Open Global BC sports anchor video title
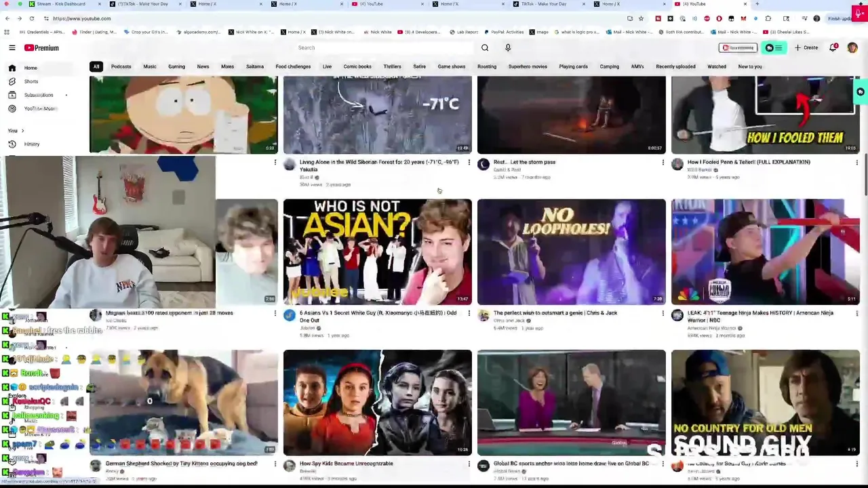This screenshot has height=488, width=868. [571, 464]
